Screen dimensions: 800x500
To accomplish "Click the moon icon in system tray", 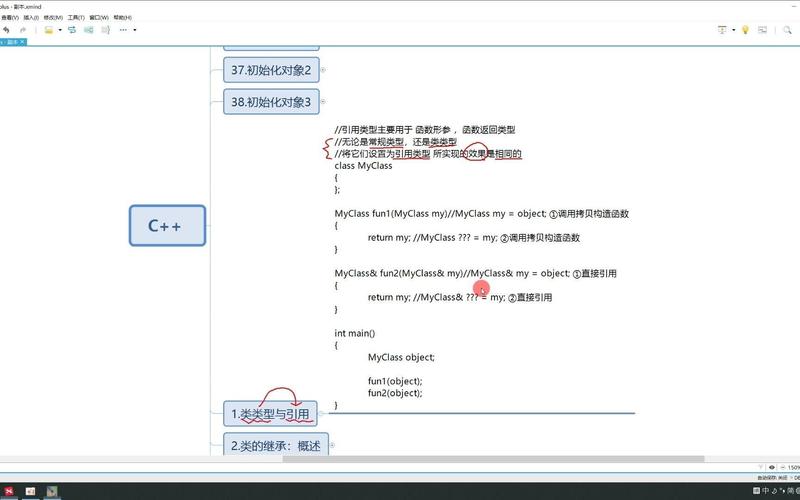I will click(x=774, y=490).
